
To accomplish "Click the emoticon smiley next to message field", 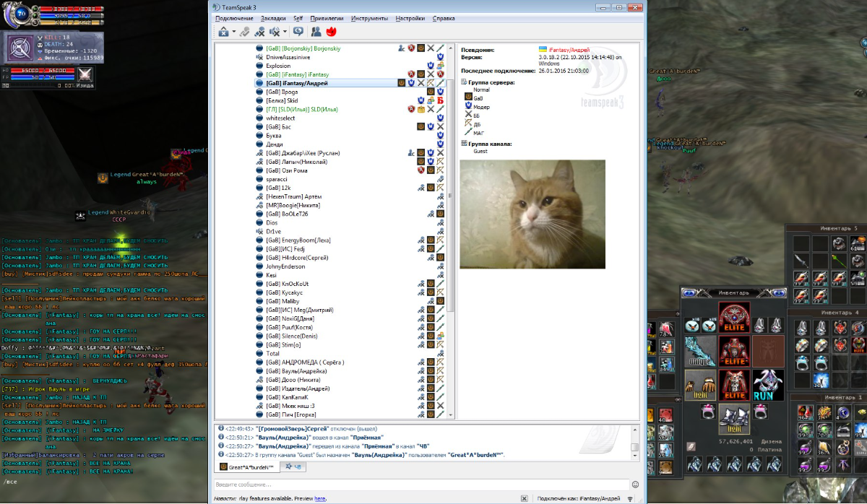I will [635, 485].
